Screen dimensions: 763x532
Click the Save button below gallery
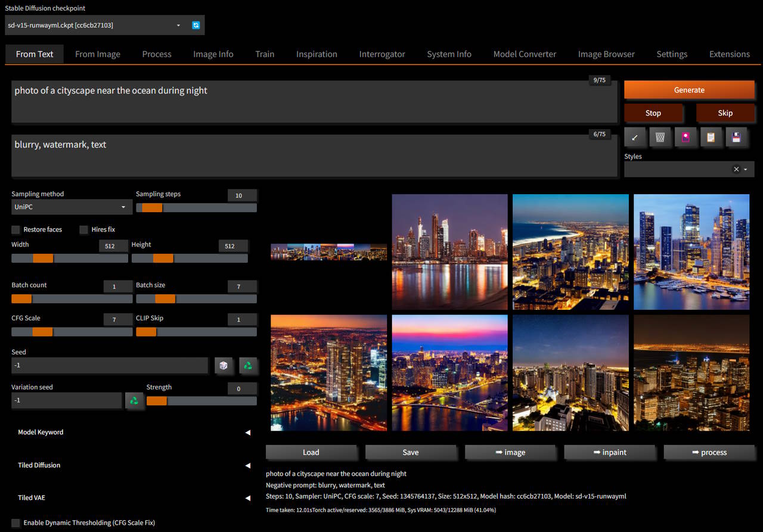click(411, 452)
